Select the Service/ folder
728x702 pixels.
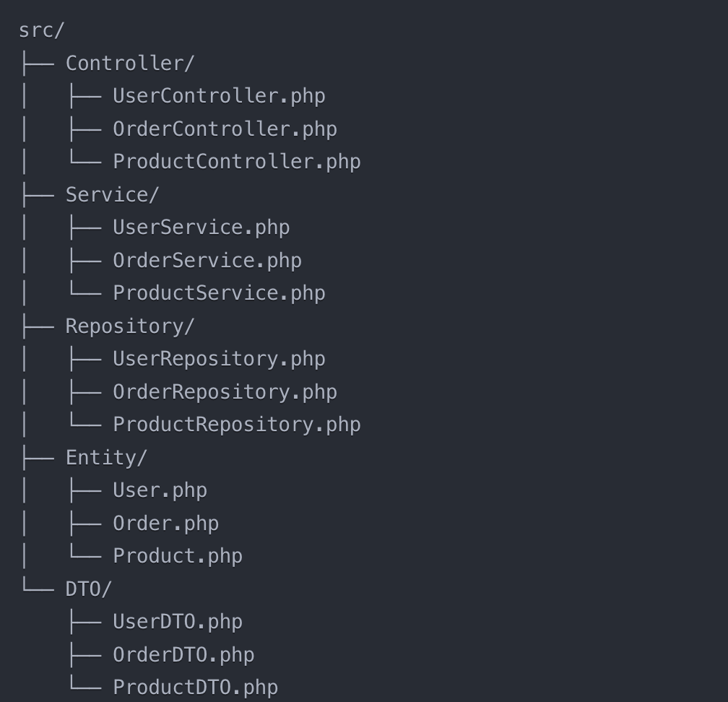113,195
